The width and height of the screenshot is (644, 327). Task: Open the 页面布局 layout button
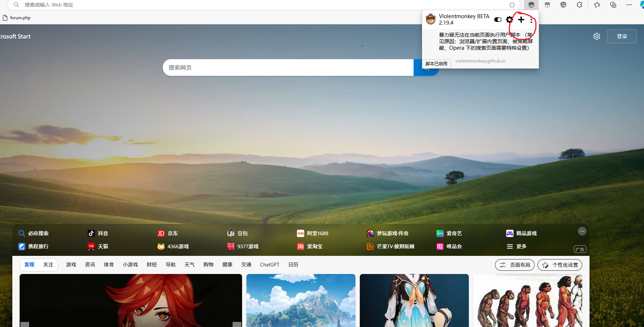point(515,265)
